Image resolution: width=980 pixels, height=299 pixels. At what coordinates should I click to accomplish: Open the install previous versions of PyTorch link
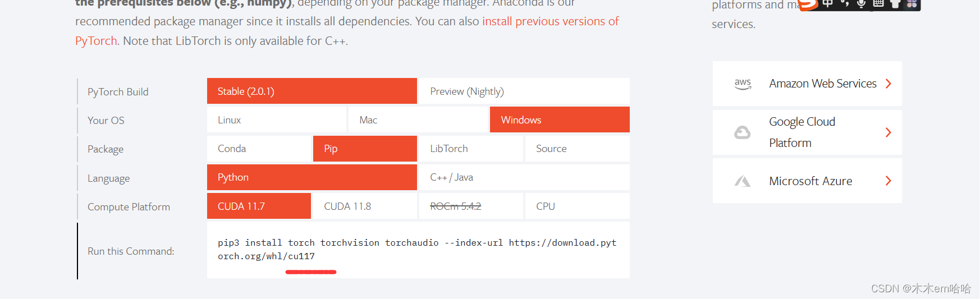[x=550, y=21]
